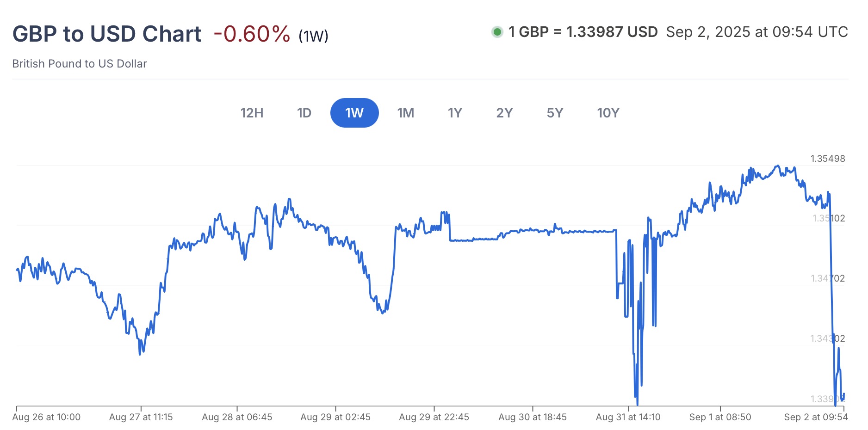
Task: Select the 1D time range
Action: [304, 113]
